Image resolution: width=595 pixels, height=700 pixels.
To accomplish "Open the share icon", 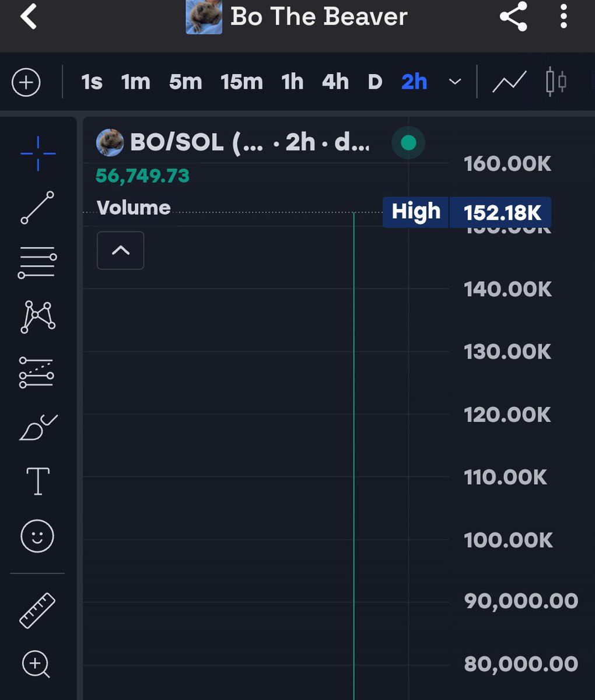I will [513, 16].
